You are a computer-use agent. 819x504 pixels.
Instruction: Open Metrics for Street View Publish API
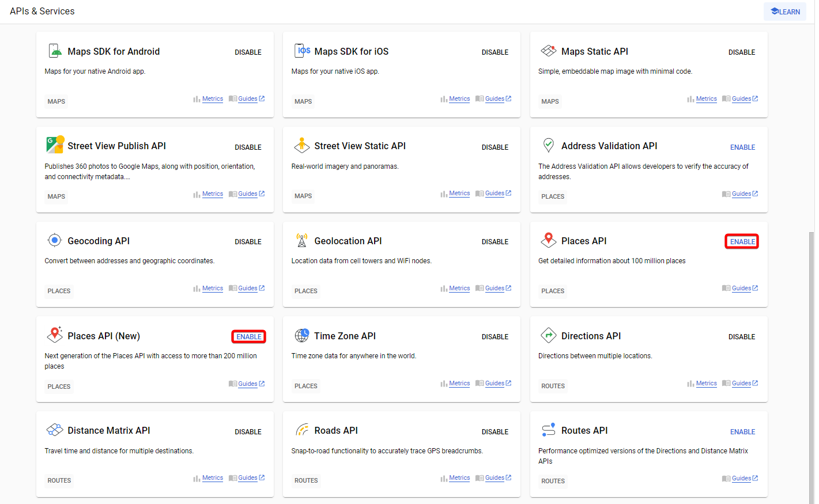[213, 194]
